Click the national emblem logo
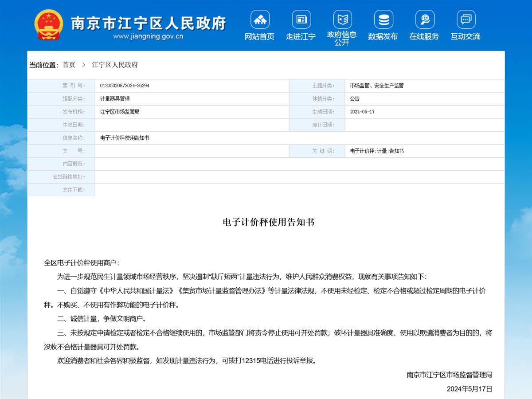 coord(49,25)
